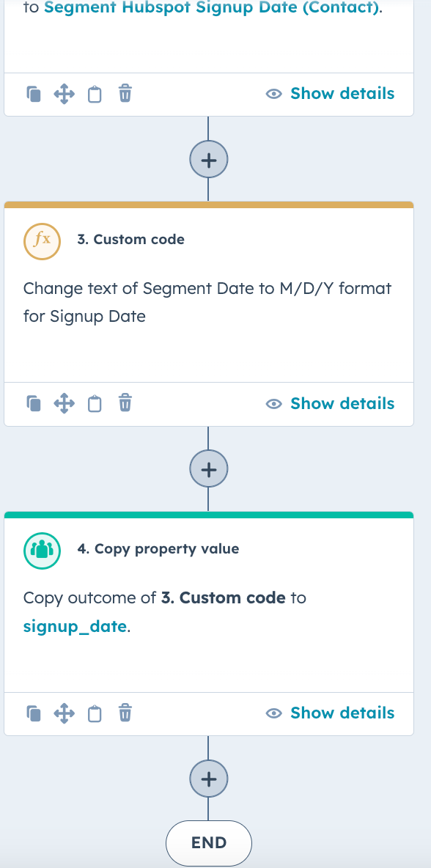Select the move handle on Custom code action
The width and height of the screenshot is (431, 868).
coord(64,403)
